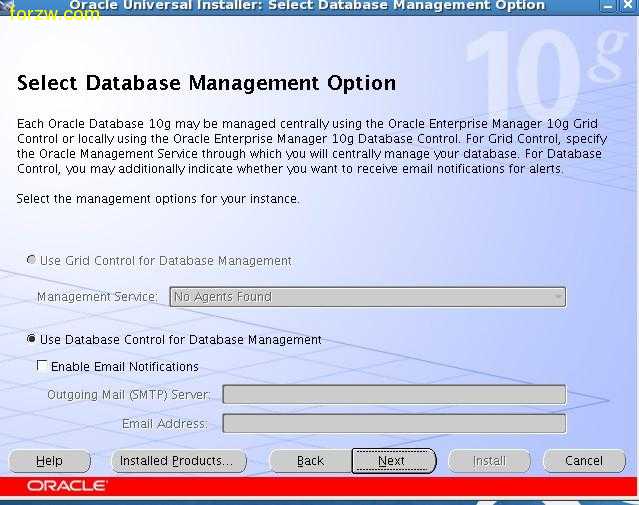Enable Email Notifications checkbox
Viewport: 639px width, 505px height.
click(42, 366)
